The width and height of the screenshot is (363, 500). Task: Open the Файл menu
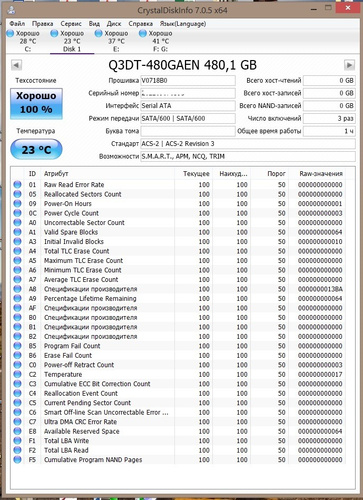17,24
